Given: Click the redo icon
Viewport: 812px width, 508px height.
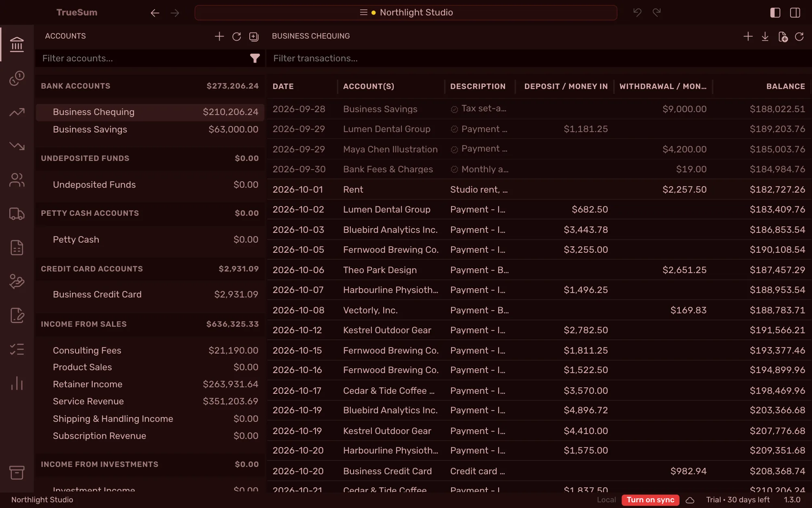Looking at the screenshot, I should [x=657, y=13].
